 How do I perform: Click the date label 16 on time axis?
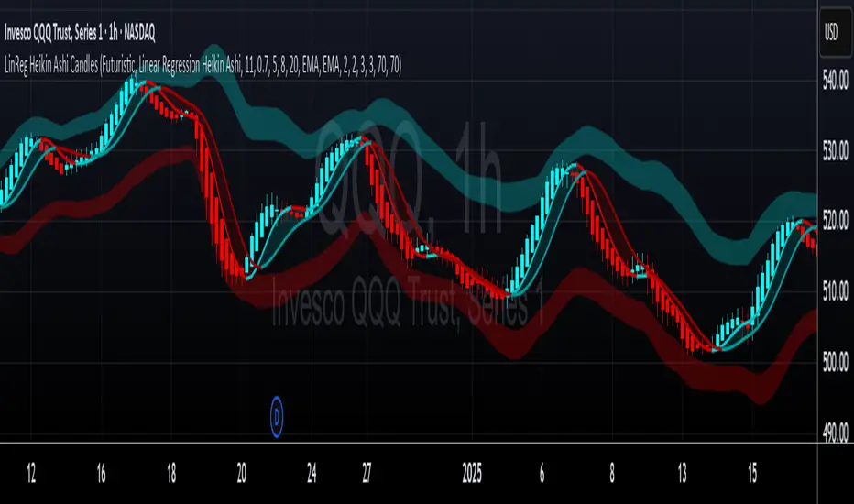[102, 474]
